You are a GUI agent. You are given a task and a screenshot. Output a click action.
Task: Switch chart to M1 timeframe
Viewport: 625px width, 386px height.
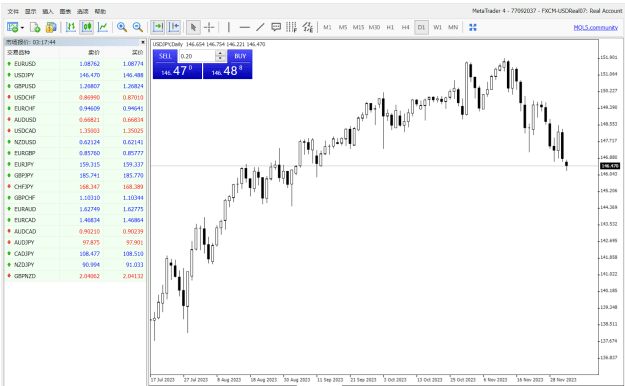pos(327,27)
